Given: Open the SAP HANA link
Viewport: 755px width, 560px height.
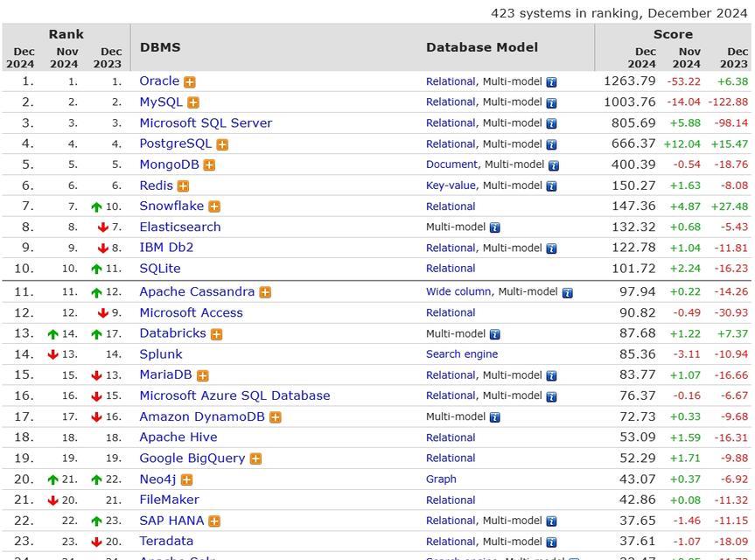Looking at the screenshot, I should click(x=171, y=521).
